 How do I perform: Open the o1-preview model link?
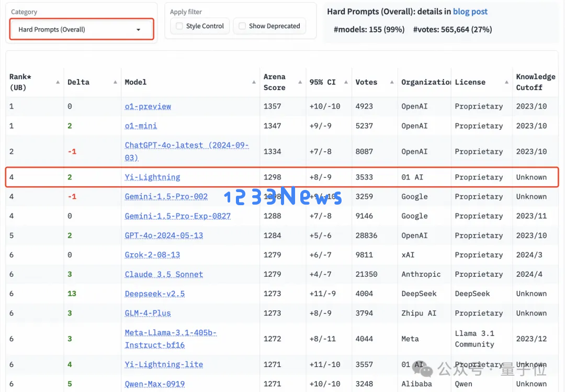(148, 106)
